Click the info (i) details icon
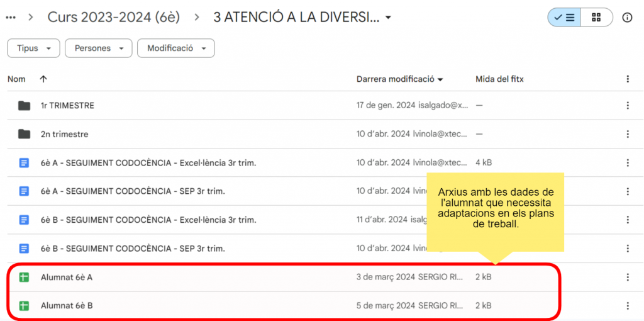Screen dimensions: 644x321 point(626,18)
